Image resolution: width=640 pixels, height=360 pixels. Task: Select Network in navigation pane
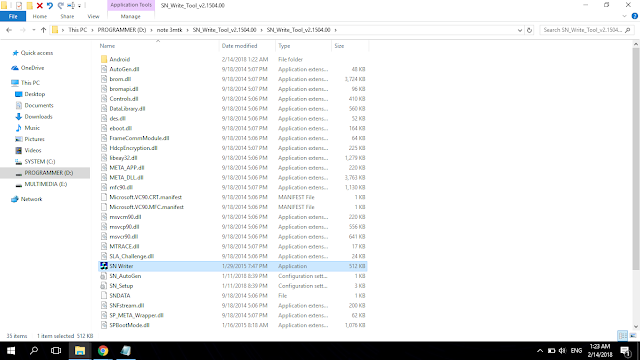pyautogui.click(x=31, y=199)
